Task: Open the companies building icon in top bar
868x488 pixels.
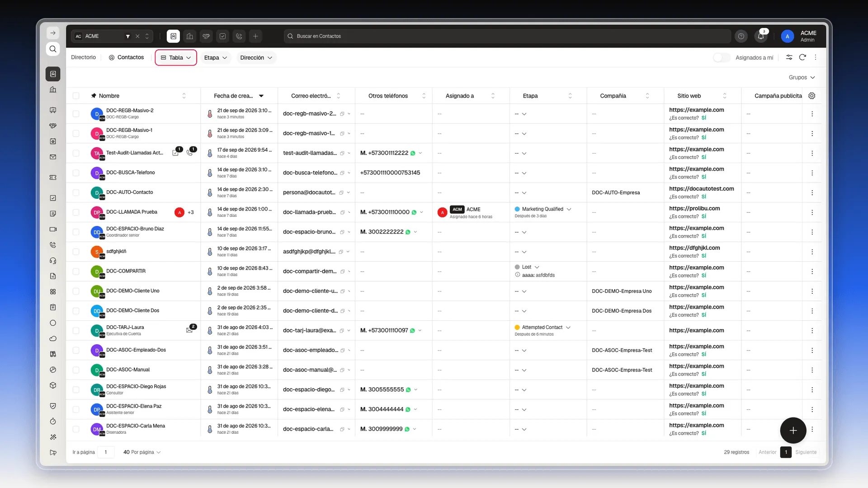Action: click(x=190, y=36)
